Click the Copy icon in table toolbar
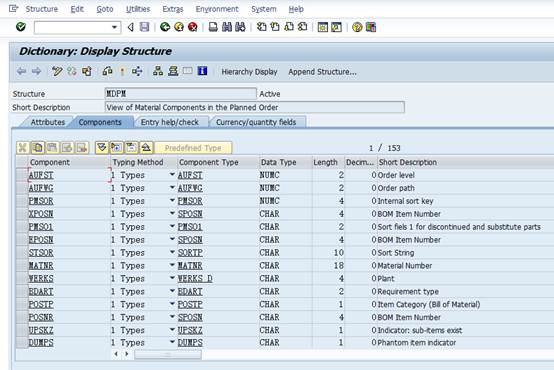Viewport: 554px width, 370px height. 38,148
